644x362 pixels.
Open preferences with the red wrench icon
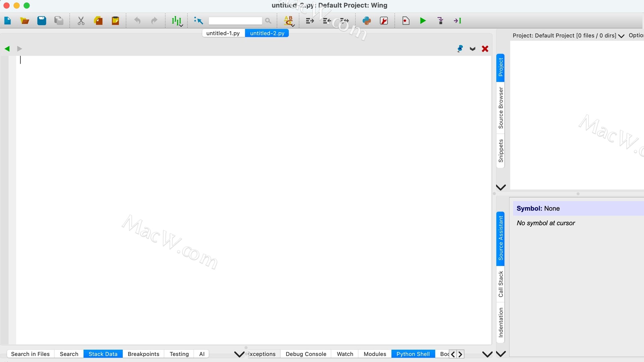coord(384,21)
